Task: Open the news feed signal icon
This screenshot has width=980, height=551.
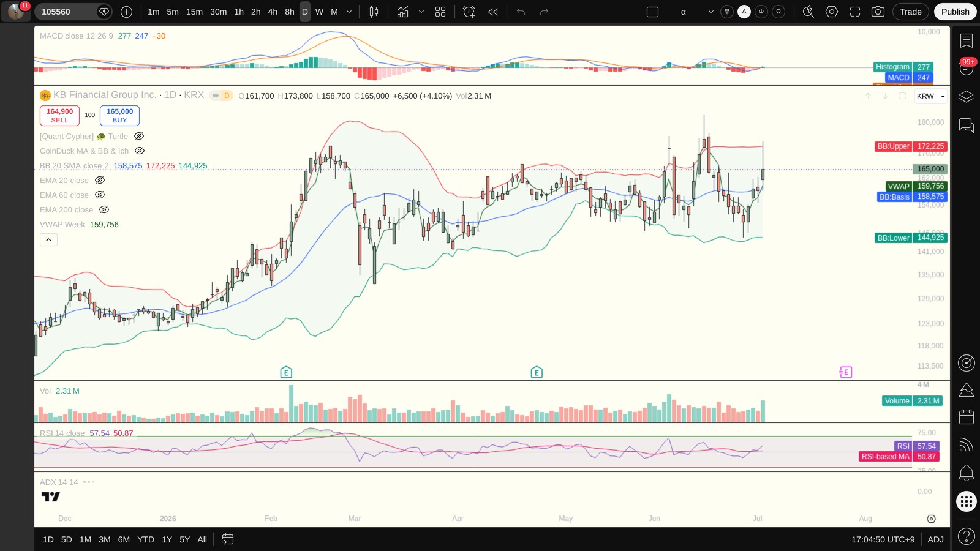Action: (967, 444)
